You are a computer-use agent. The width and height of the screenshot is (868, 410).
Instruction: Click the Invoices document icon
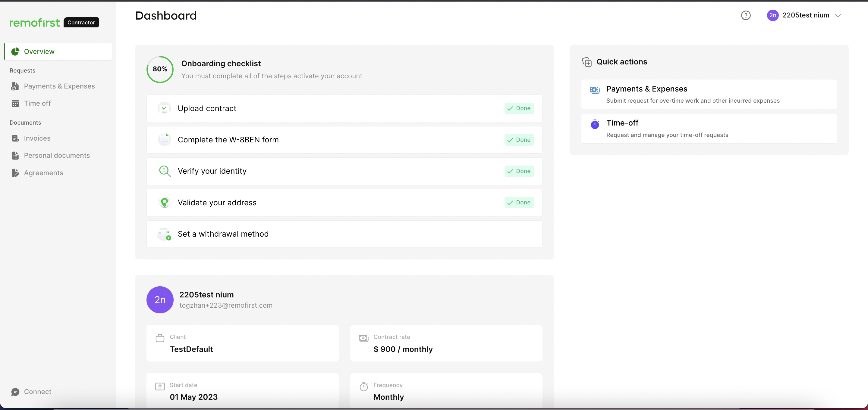(15, 138)
